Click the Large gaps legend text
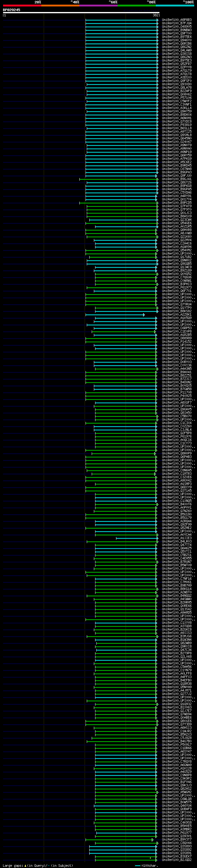 click(38, 865)
